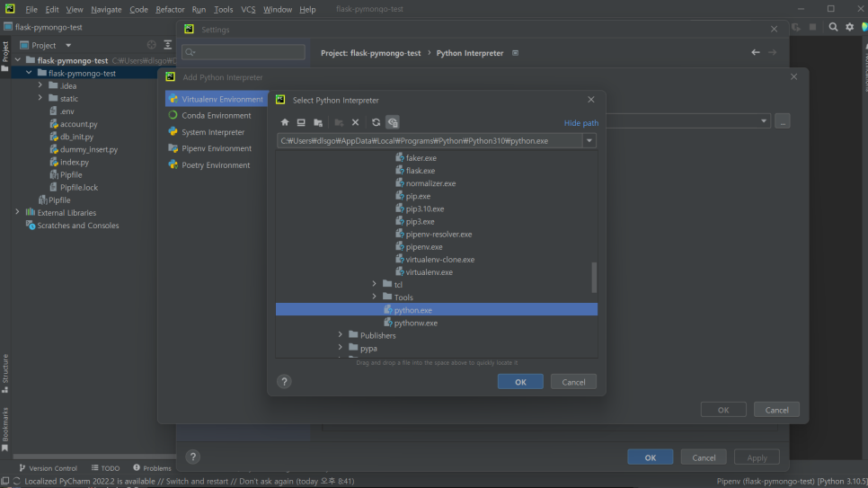Navigate back in Settings
The width and height of the screenshot is (868, 488).
tap(755, 53)
